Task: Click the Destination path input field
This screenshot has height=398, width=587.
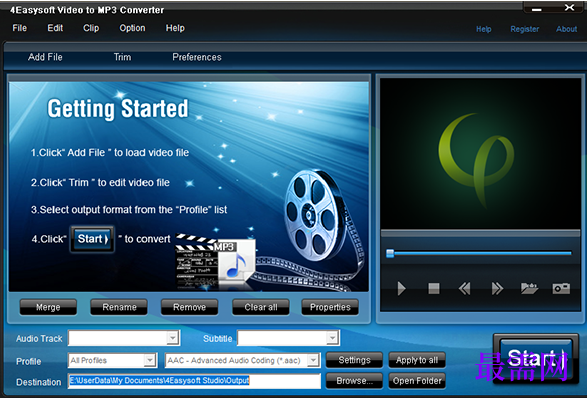Action: 194,381
